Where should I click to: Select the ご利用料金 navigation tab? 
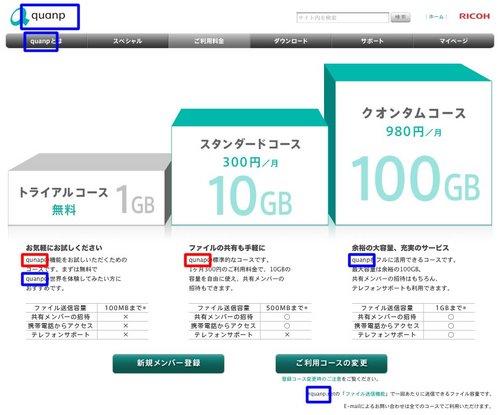tap(209, 41)
